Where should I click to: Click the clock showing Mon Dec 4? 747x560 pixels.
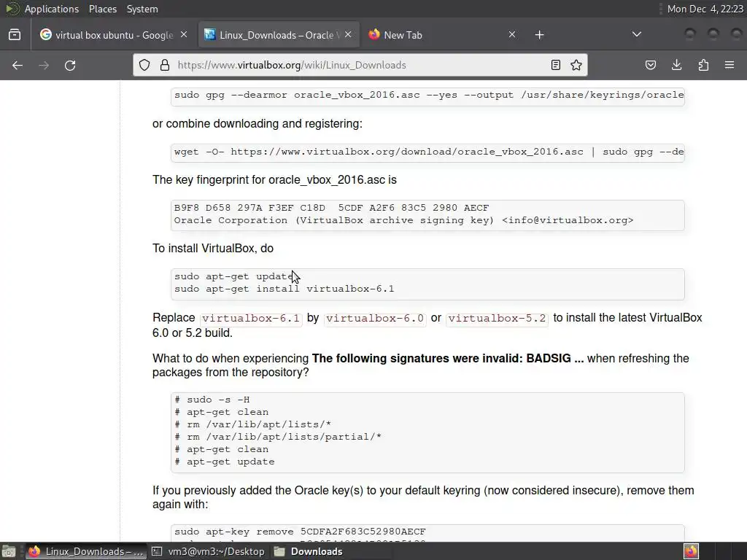point(705,9)
